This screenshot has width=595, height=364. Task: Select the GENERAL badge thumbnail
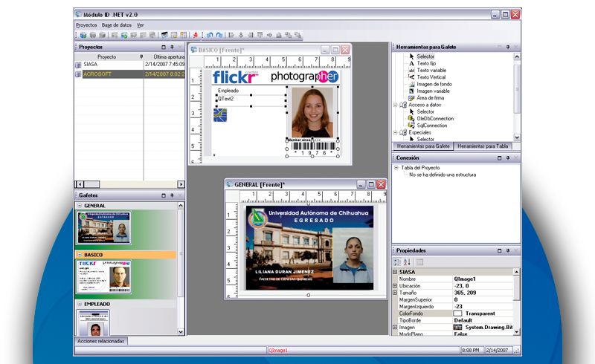104,228
